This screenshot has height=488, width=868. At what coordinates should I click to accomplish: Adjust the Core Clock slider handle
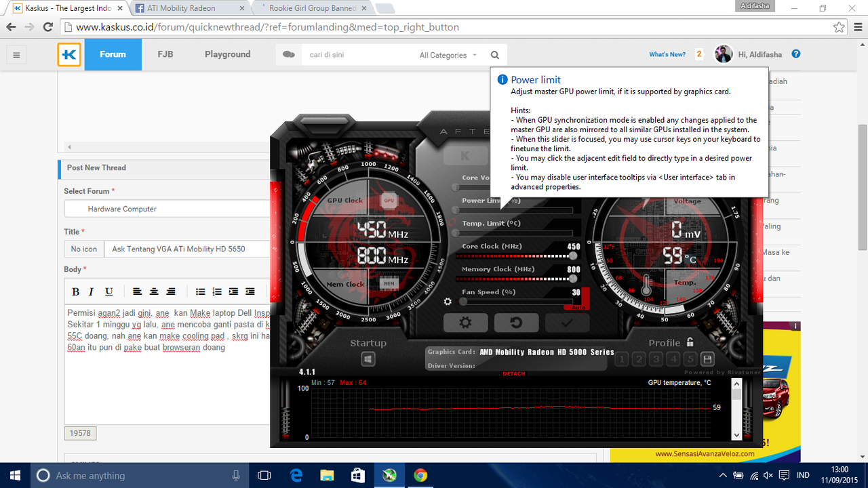point(574,256)
